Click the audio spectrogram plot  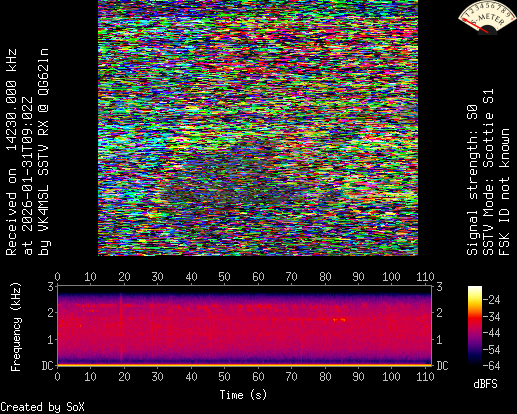[245, 326]
